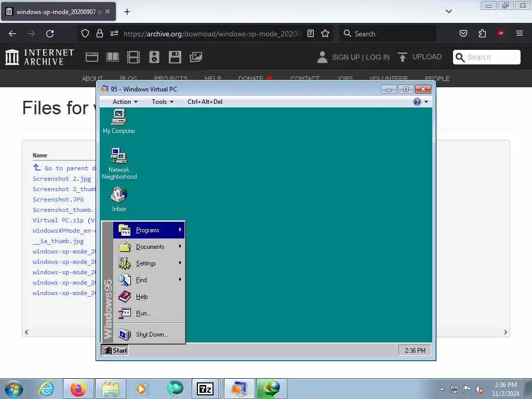532x399 pixels.
Task: Open My Computer icon in Windows 95 desktop
Action: click(119, 122)
